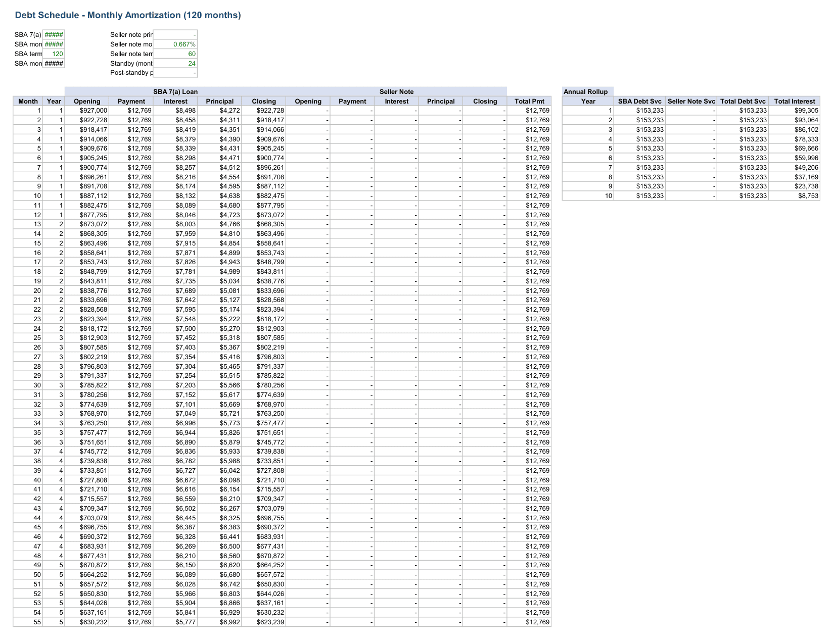Select the Post-standby payment cell

pos(175,73)
